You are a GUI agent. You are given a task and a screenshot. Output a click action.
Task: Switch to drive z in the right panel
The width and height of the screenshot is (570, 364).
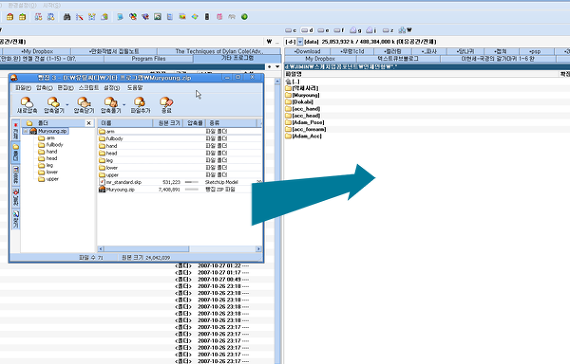[x=388, y=30]
